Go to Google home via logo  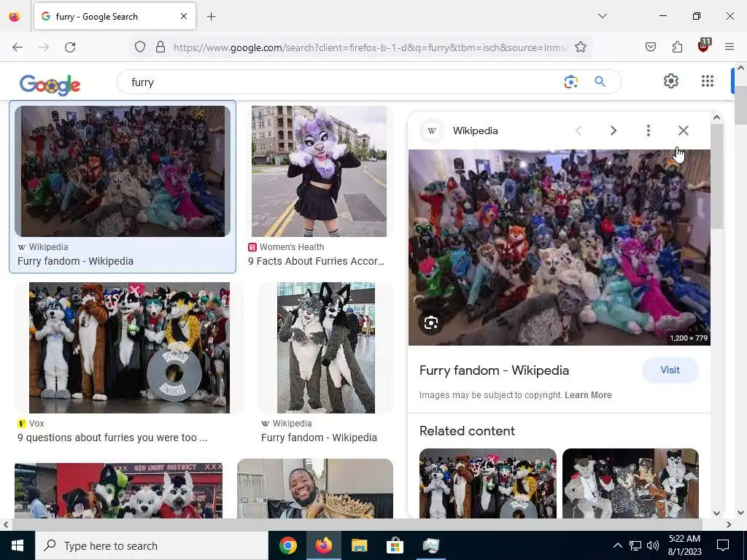coord(50,85)
